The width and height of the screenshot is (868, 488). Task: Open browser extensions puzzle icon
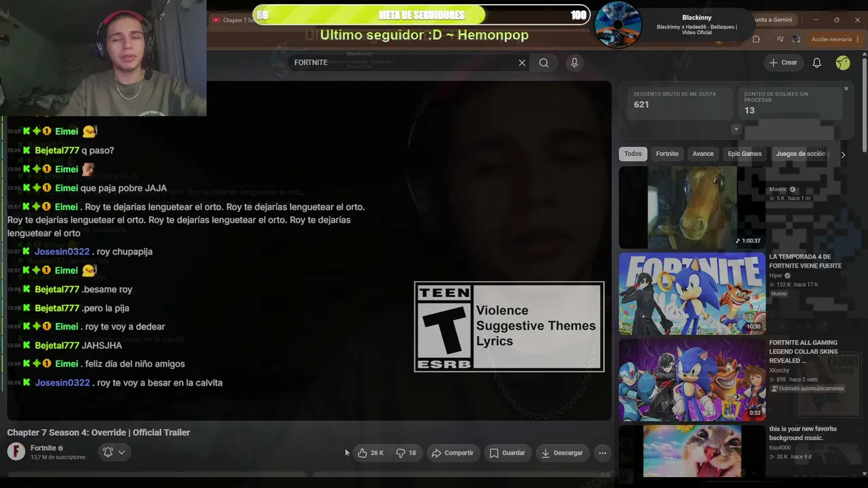coord(756,39)
